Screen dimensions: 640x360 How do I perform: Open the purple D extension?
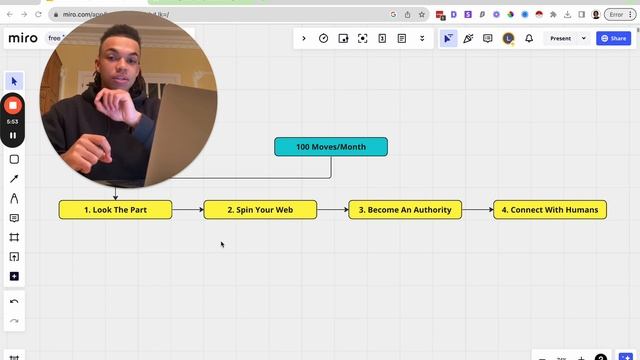pyautogui.click(x=453, y=14)
